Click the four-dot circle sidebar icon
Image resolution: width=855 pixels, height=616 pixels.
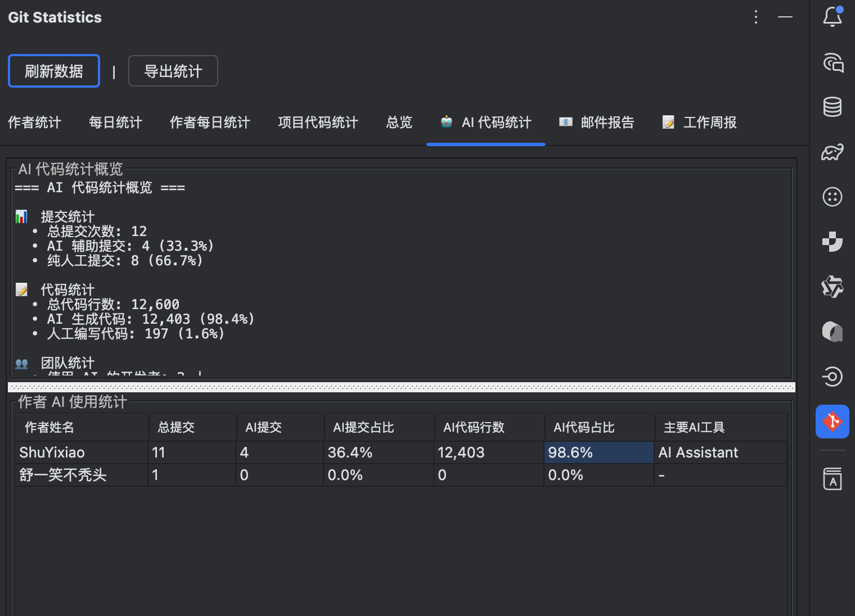[x=832, y=197]
